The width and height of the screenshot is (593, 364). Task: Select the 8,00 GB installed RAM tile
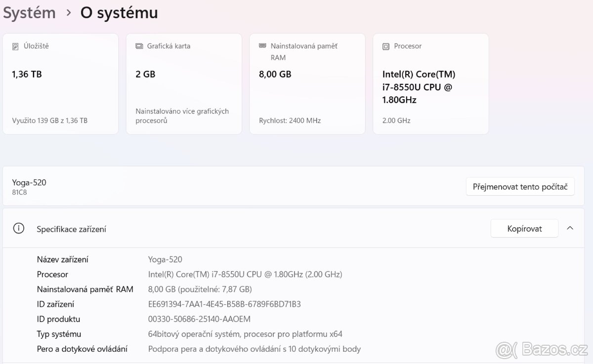click(x=307, y=84)
